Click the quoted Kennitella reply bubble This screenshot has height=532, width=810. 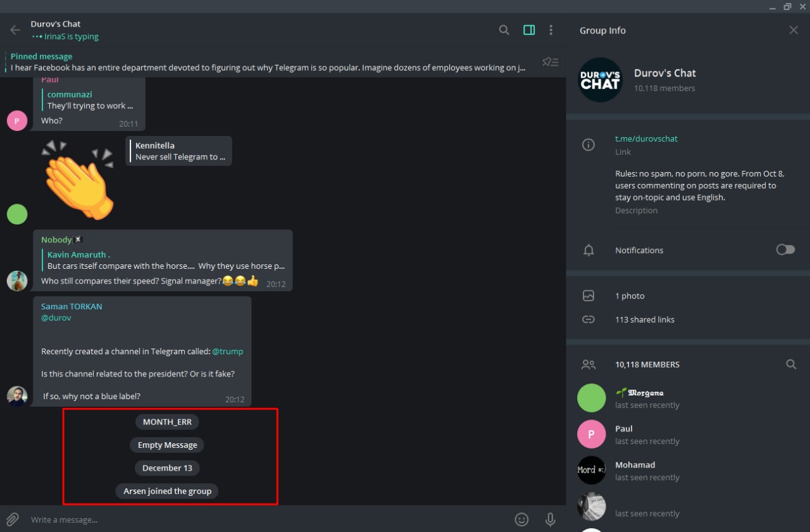pyautogui.click(x=178, y=151)
